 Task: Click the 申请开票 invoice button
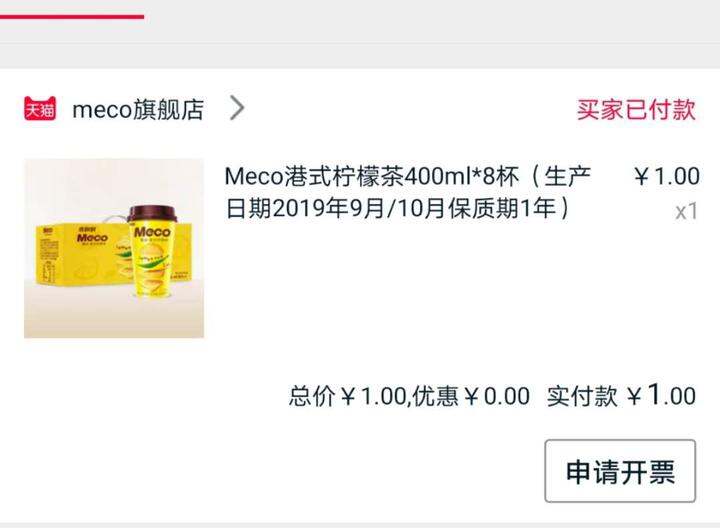click(x=620, y=471)
